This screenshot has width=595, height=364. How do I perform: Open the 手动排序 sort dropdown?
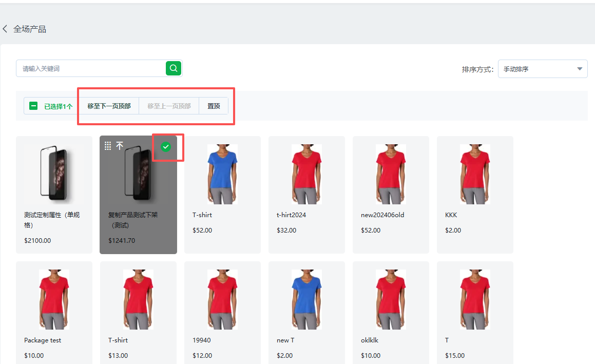point(542,69)
